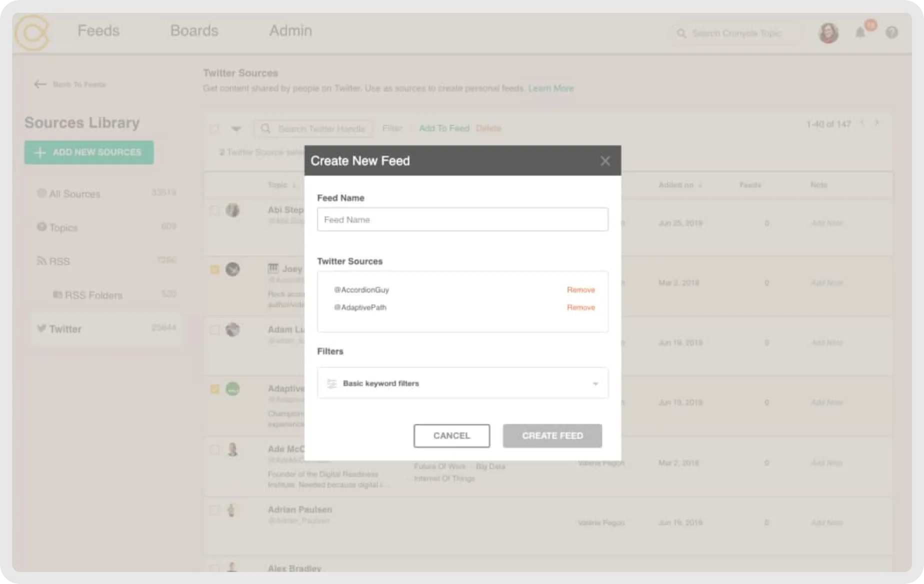Expand the Basic keyword filters dropdown
This screenshot has height=584, width=924.
point(595,383)
